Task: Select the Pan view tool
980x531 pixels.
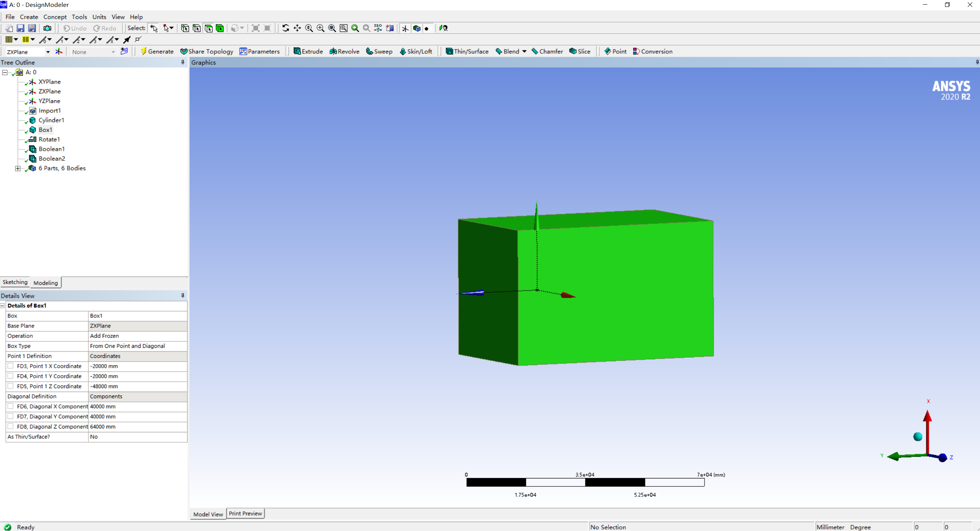Action: coord(297,28)
